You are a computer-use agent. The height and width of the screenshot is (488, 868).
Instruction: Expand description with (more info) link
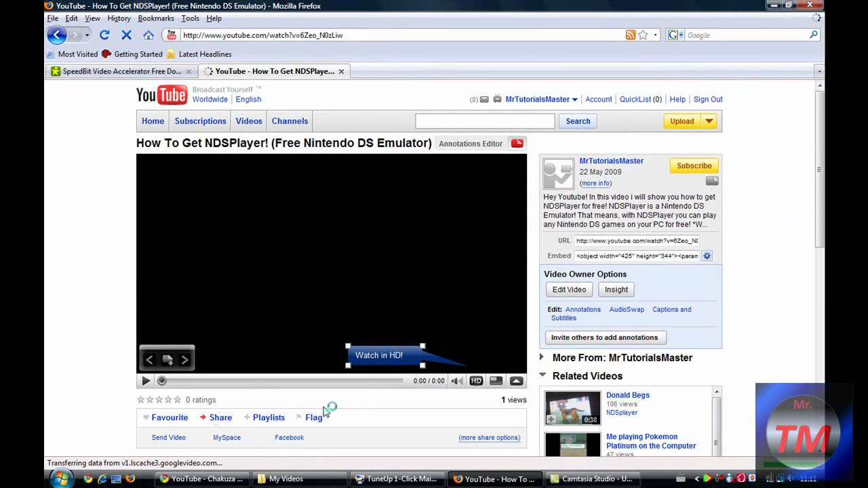(x=595, y=183)
